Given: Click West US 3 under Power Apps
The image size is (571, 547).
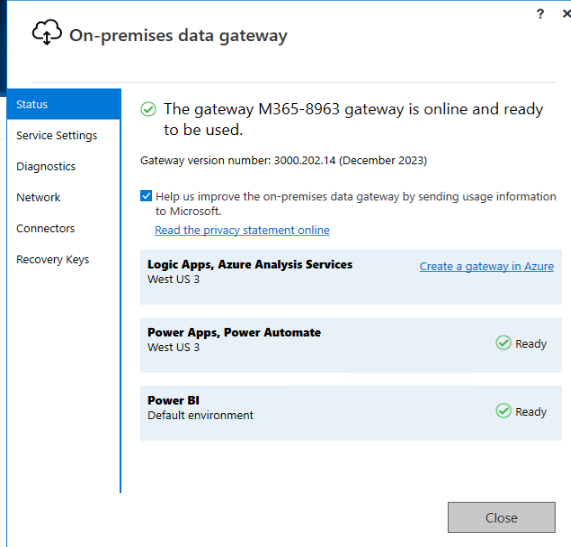Looking at the screenshot, I should (173, 347).
